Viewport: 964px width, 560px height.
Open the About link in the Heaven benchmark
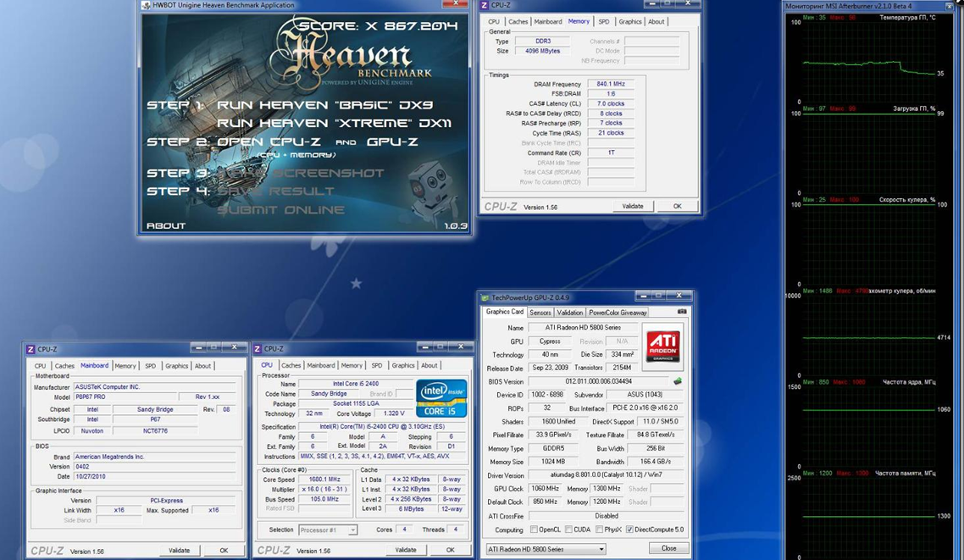point(166,225)
